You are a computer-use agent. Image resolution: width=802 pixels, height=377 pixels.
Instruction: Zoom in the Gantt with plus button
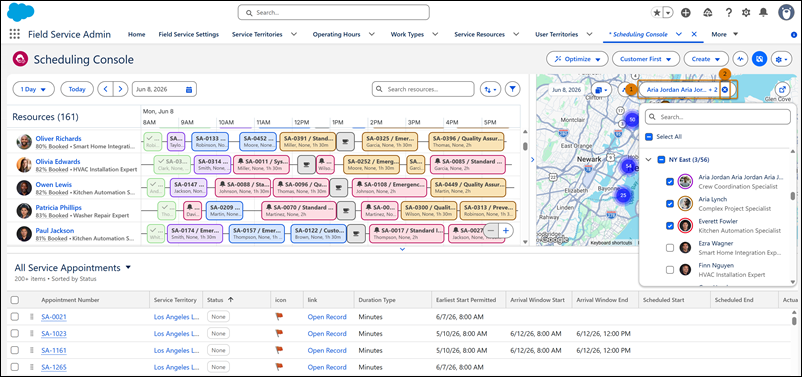[x=506, y=231]
